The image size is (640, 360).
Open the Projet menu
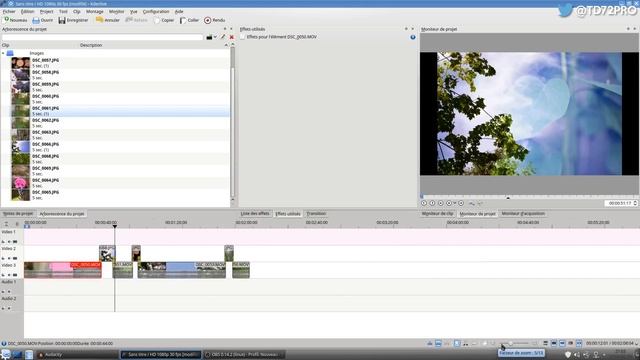pyautogui.click(x=47, y=12)
